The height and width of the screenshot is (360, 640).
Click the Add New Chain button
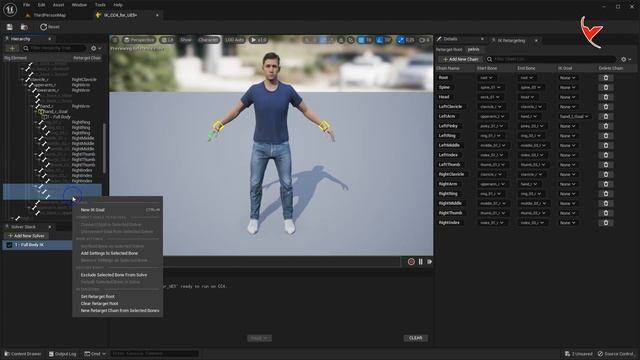(x=460, y=59)
